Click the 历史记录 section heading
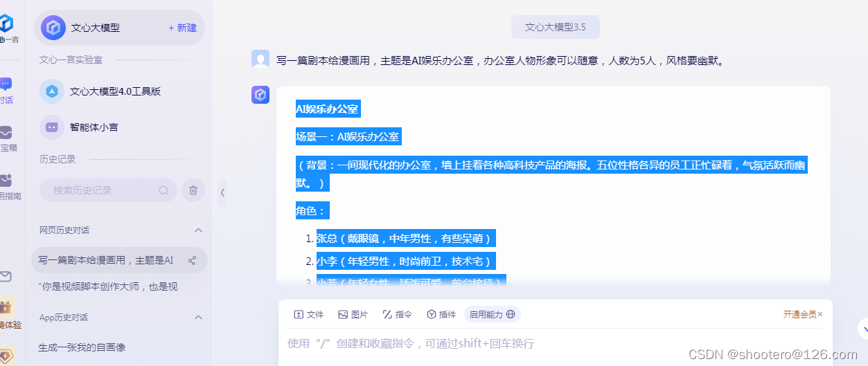Screen dimensions: 868x366 [57, 159]
